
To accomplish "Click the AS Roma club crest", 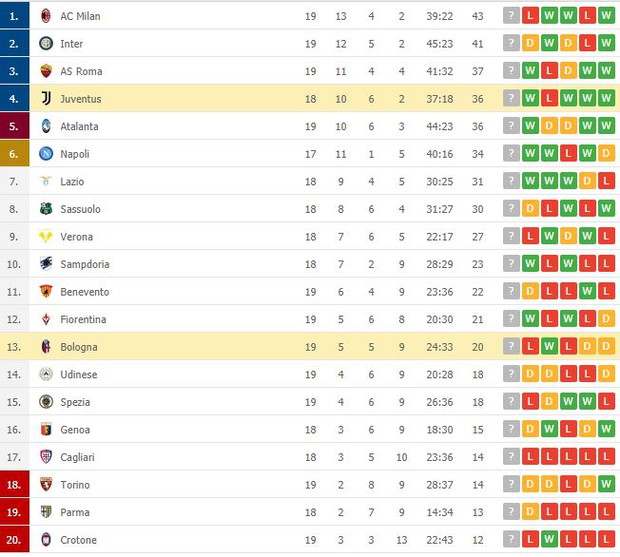I will [x=46, y=71].
